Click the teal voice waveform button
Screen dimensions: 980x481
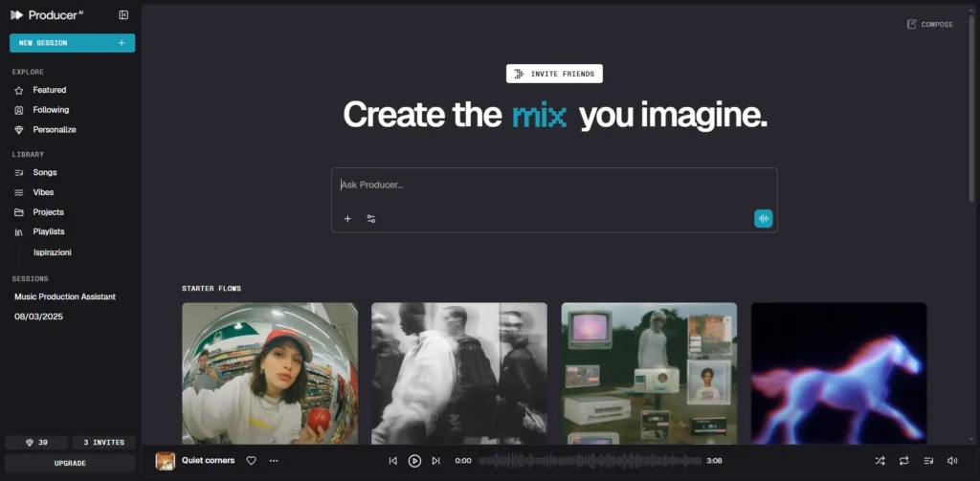pos(763,219)
